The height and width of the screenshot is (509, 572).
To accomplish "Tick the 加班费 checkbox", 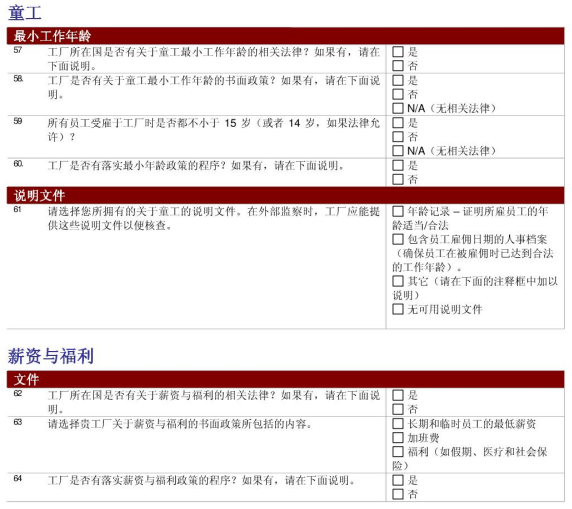I will pos(398,438).
